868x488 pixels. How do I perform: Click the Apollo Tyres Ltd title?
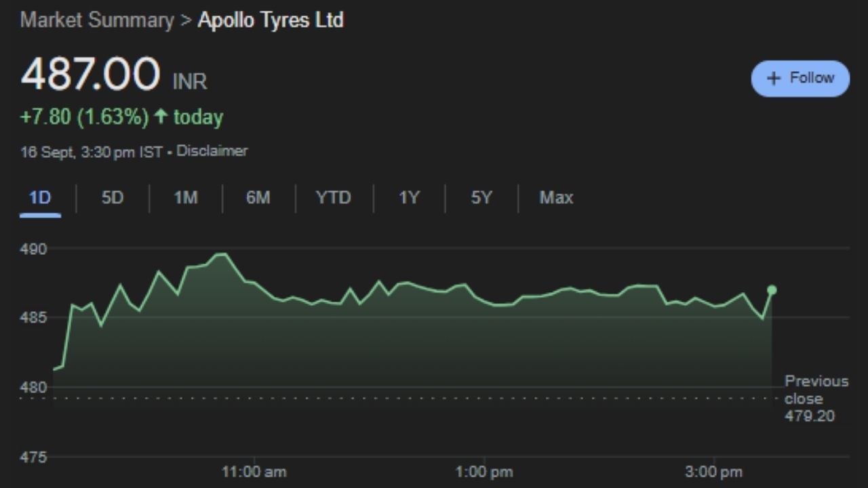pyautogui.click(x=270, y=20)
